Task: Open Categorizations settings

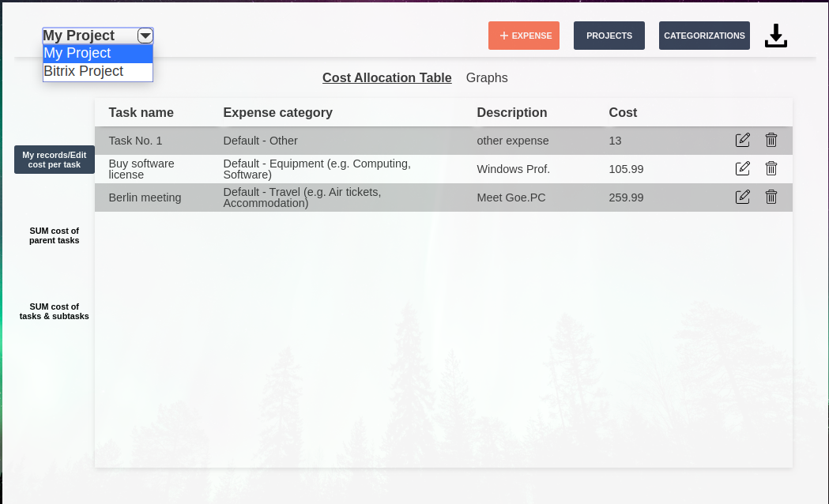Action: 704,36
